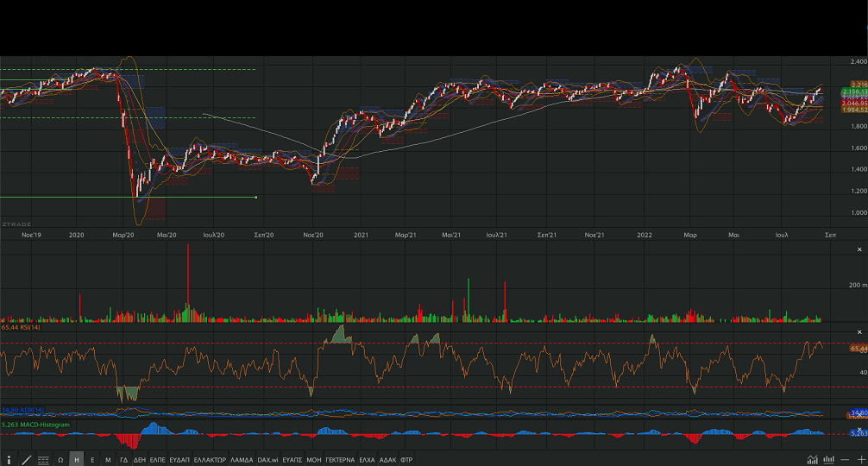Switch to the M timeframe
The image size is (868, 466).
click(108, 460)
